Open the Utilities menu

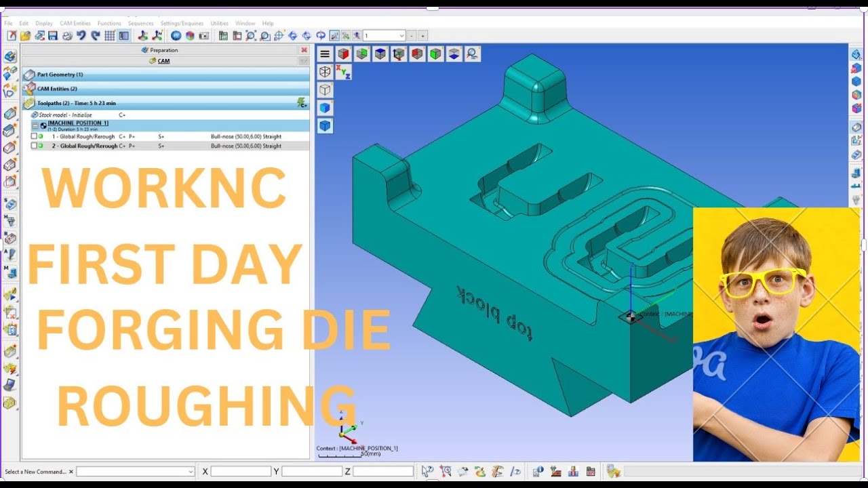click(219, 23)
